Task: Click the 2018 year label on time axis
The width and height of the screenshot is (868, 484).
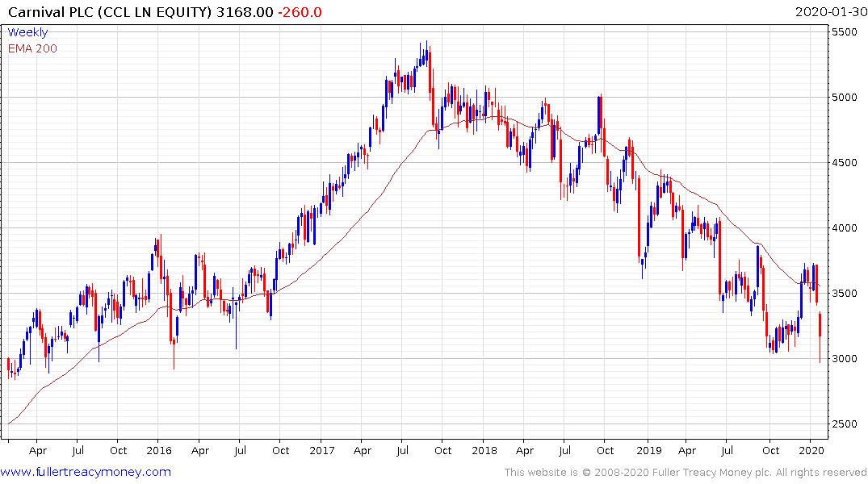Action: click(484, 450)
